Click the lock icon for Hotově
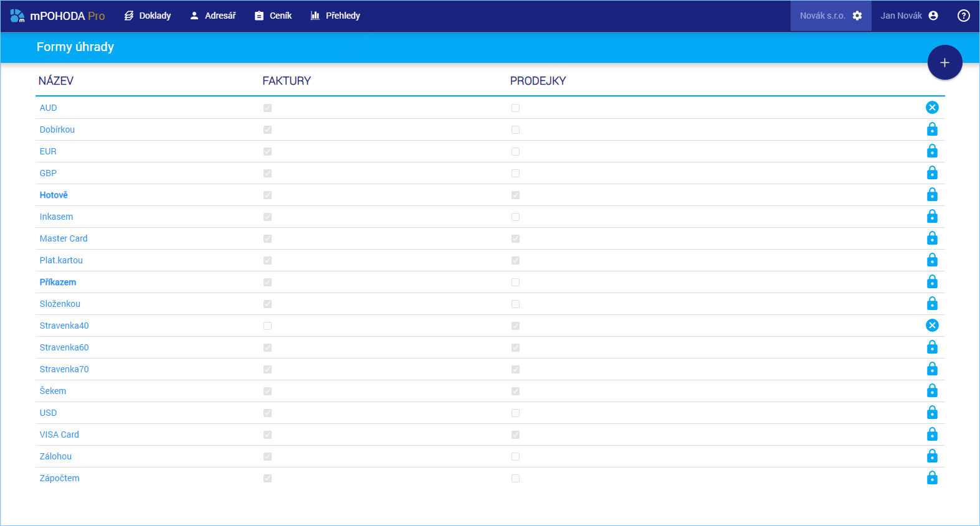 point(932,194)
